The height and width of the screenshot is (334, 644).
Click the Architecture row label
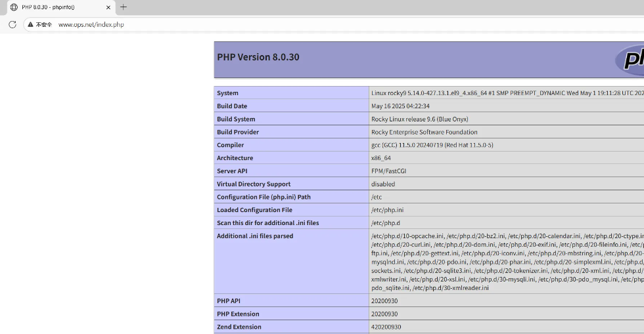[236, 158]
